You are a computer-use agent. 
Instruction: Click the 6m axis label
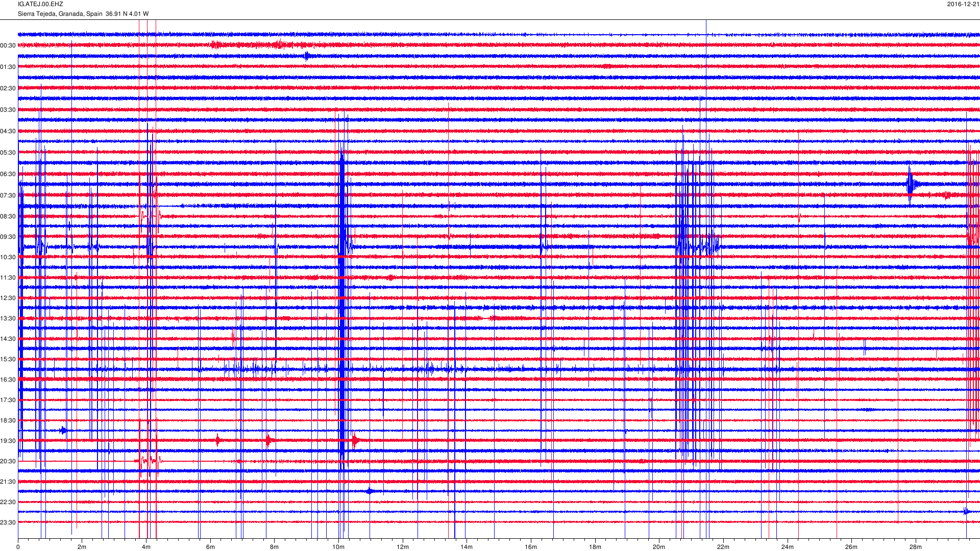(x=210, y=547)
